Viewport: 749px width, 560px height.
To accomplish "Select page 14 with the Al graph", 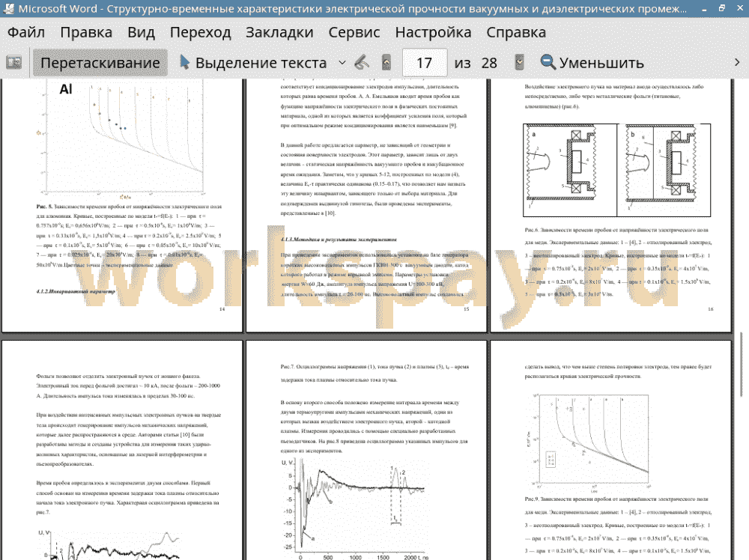I will [x=122, y=205].
